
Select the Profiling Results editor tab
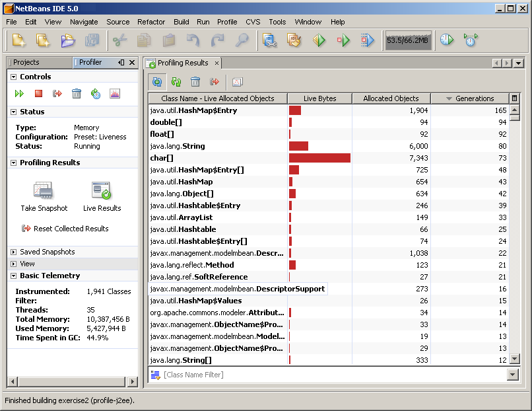point(183,63)
